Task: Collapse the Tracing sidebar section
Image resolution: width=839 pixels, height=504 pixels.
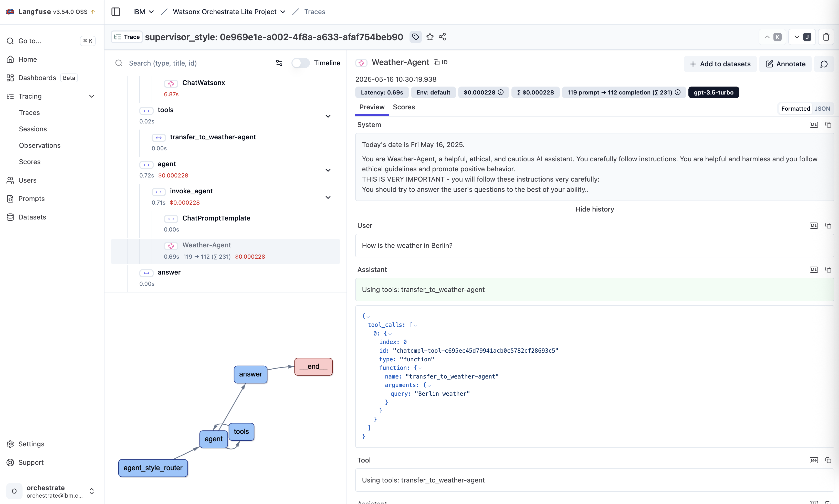Action: [x=92, y=96]
